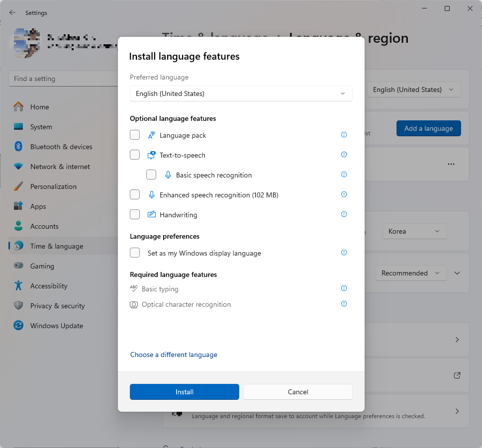Open English (United States) dropdown in Settings window
This screenshot has height=448, width=482.
[414, 90]
